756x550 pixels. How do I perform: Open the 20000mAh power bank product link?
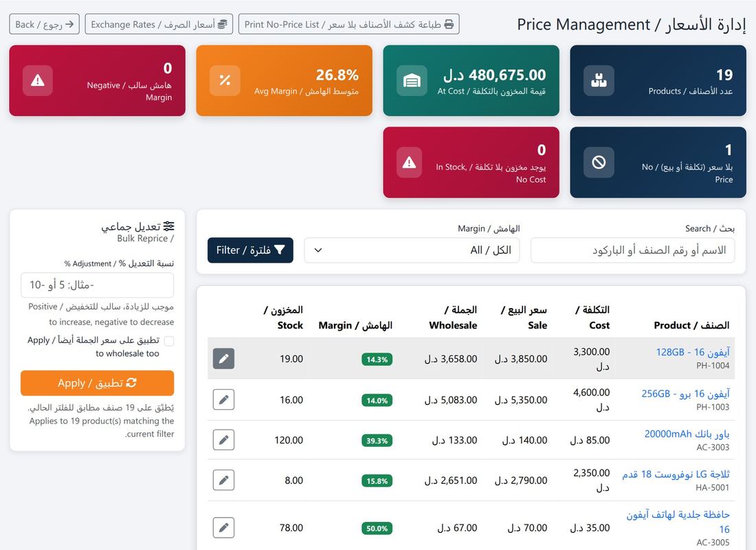coord(687,434)
